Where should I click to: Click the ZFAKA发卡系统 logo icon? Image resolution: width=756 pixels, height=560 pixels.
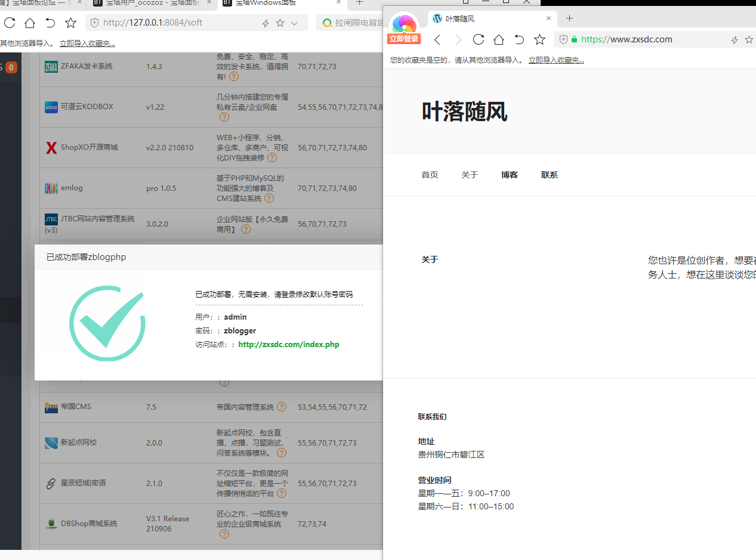pos(51,66)
